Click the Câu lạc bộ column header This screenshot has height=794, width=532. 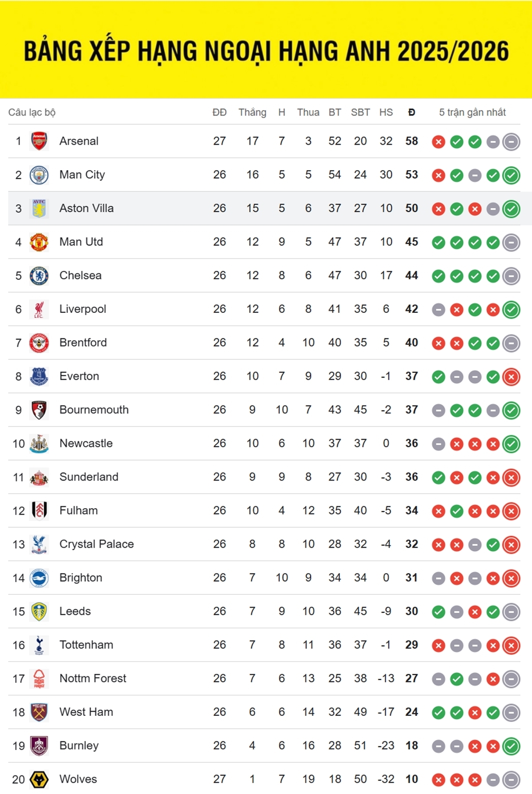click(32, 112)
